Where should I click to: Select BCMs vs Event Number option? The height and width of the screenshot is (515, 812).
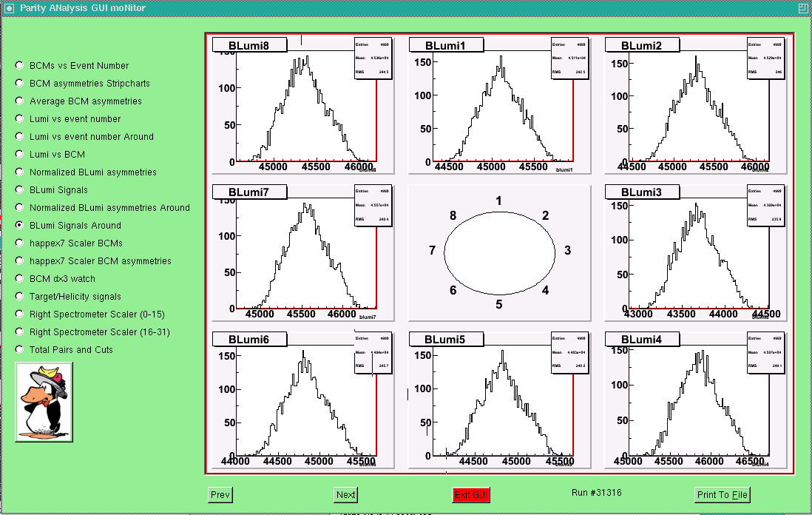(20, 65)
